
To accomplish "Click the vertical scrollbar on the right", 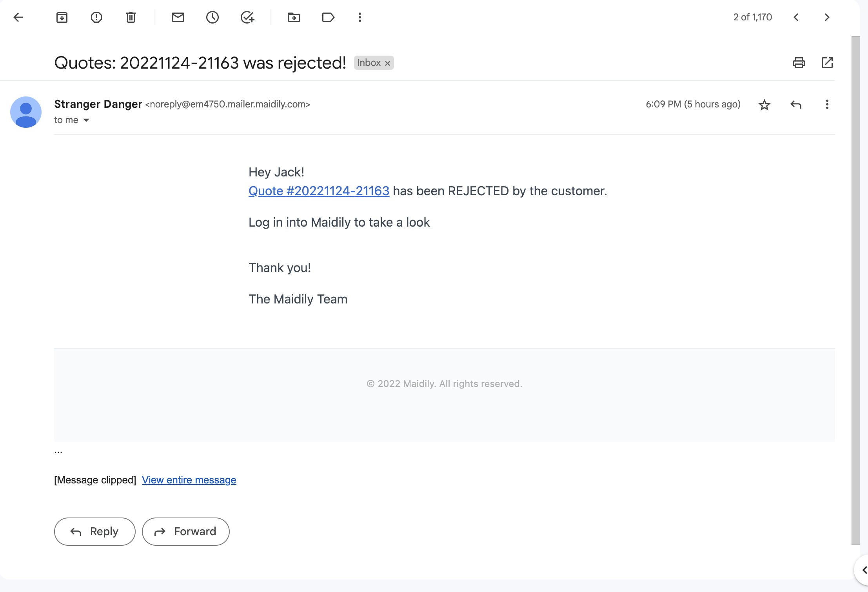I will click(856, 290).
